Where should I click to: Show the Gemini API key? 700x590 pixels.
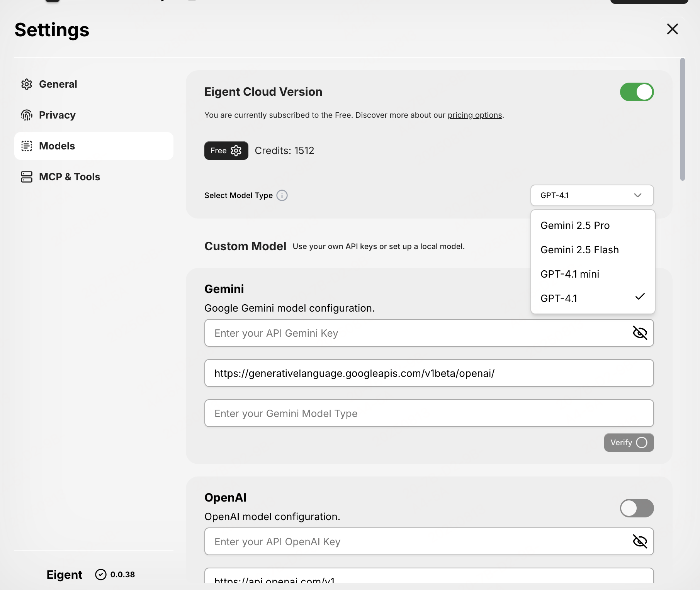click(640, 333)
